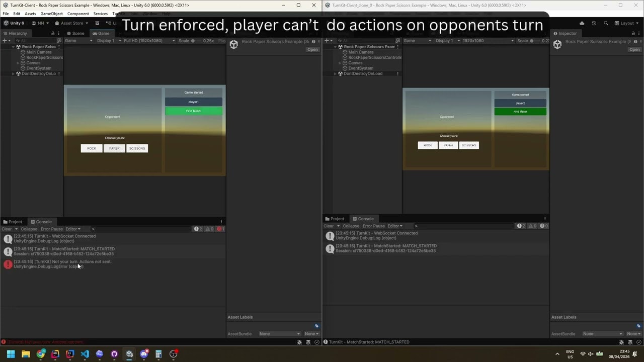The image size is (644, 362).
Task: Click the blue asset label tag icon, left Inspector
Action: 316,326
